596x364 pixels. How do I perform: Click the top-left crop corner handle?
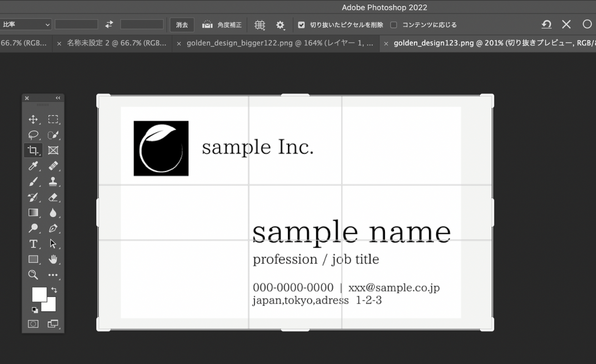pyautogui.click(x=103, y=101)
